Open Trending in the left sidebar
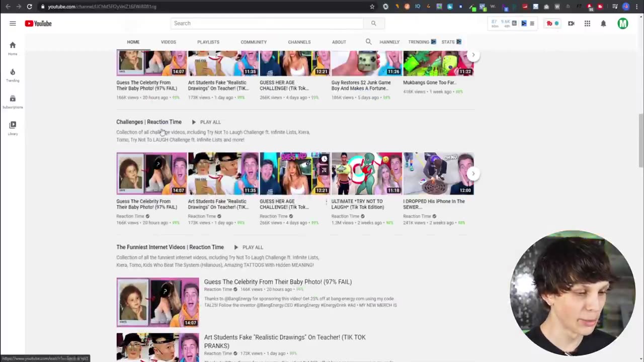 click(13, 75)
